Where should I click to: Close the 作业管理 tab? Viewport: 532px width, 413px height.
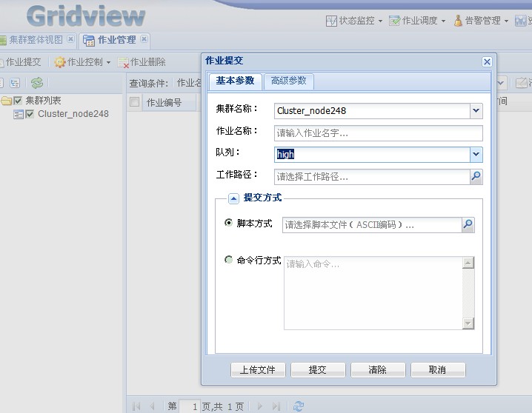pos(144,39)
